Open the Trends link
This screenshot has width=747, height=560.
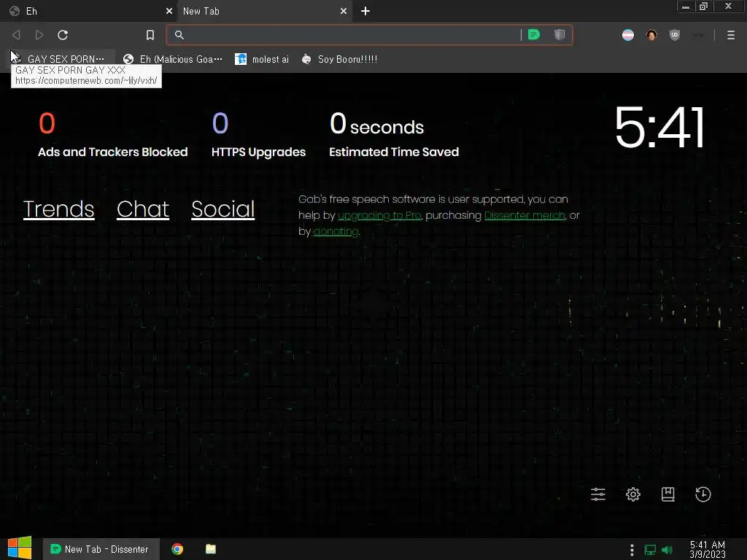tap(58, 209)
